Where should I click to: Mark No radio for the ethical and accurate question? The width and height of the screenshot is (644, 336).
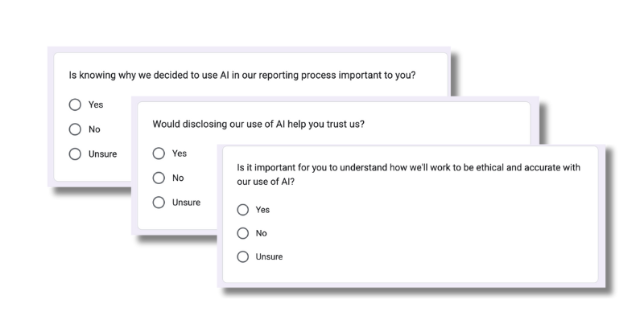pos(243,233)
